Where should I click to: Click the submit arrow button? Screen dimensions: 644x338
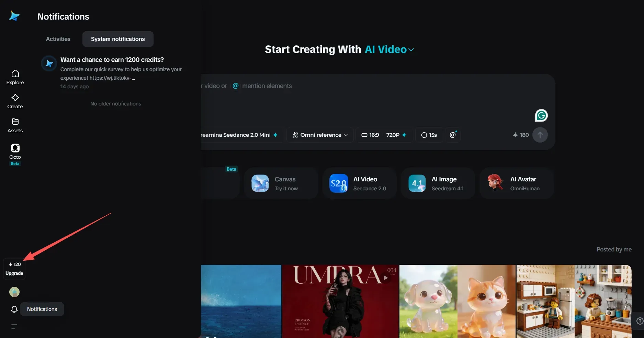tap(540, 135)
